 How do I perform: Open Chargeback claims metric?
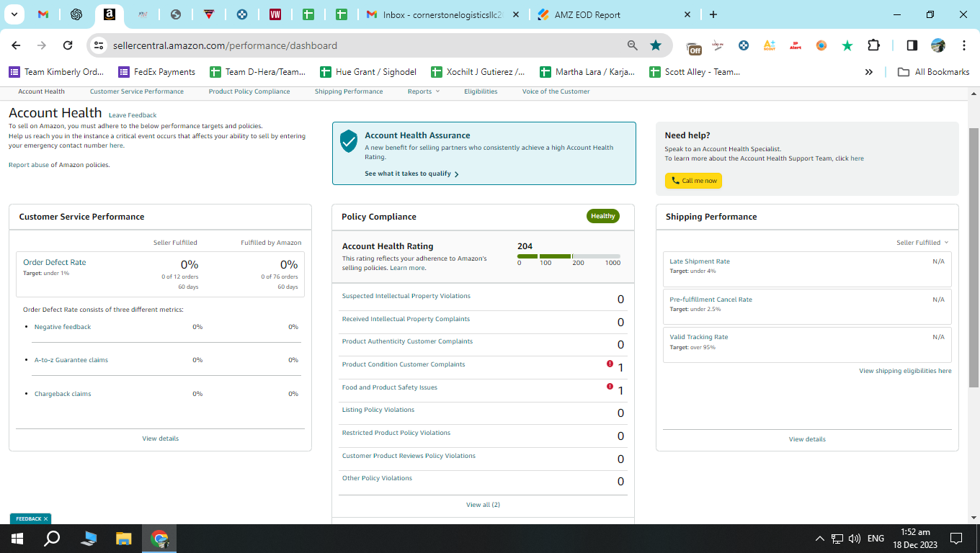[x=63, y=394]
